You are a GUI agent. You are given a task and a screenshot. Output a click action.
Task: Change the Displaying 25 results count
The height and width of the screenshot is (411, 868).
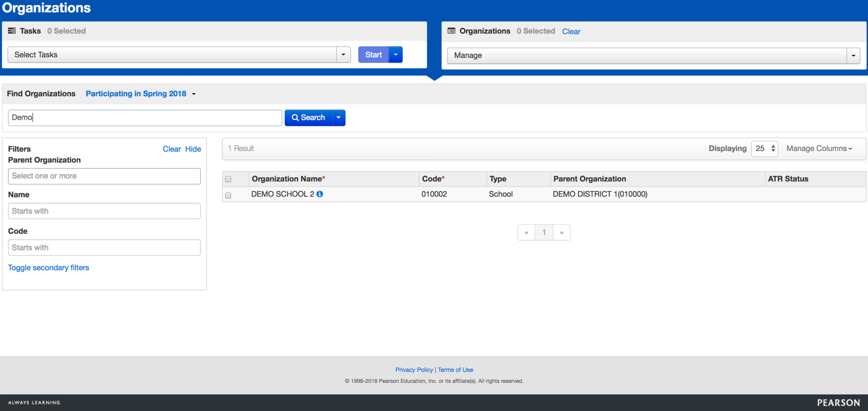pos(765,149)
